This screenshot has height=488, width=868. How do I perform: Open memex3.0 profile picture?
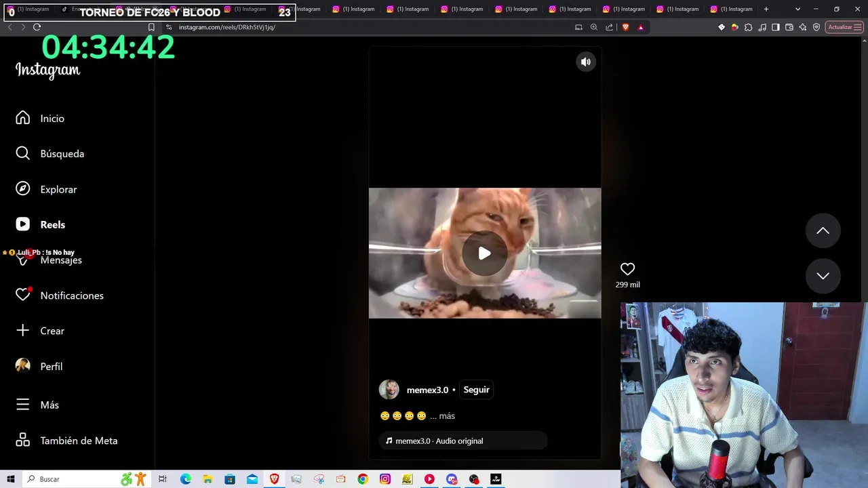(389, 390)
